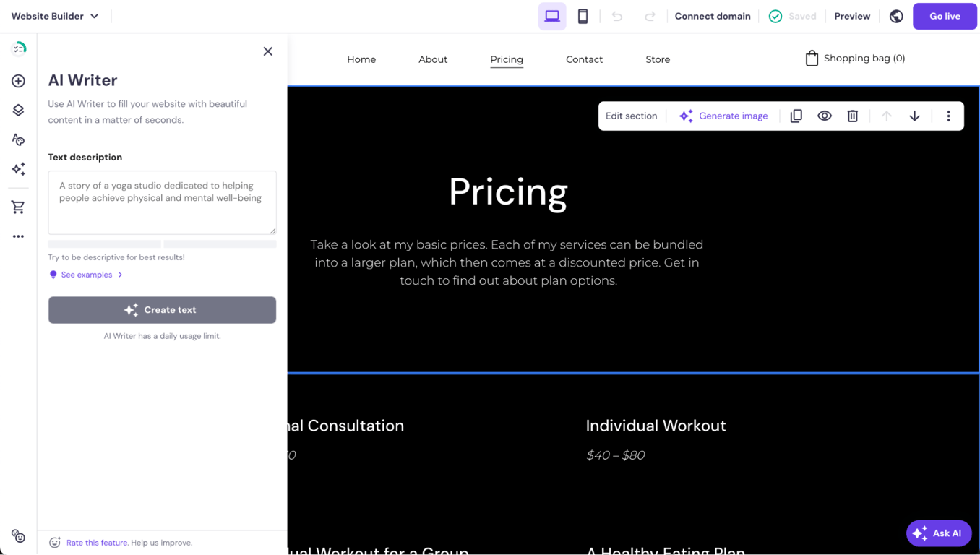980x555 pixels.
Task: Open See examples link in AI Writer
Action: (85, 275)
